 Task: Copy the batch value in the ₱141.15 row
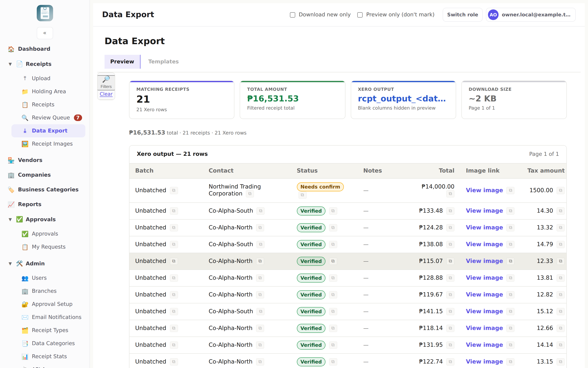pos(174,312)
